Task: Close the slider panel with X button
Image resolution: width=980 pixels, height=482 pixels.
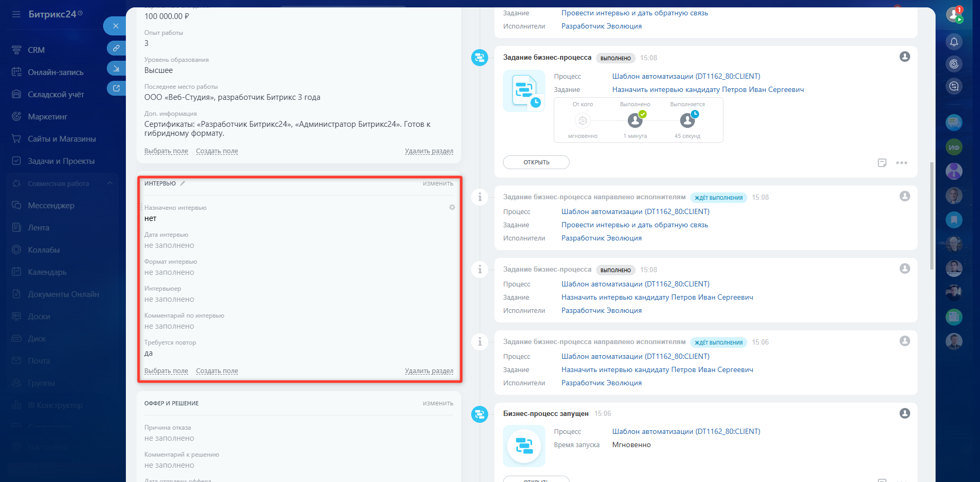Action: coord(115,26)
